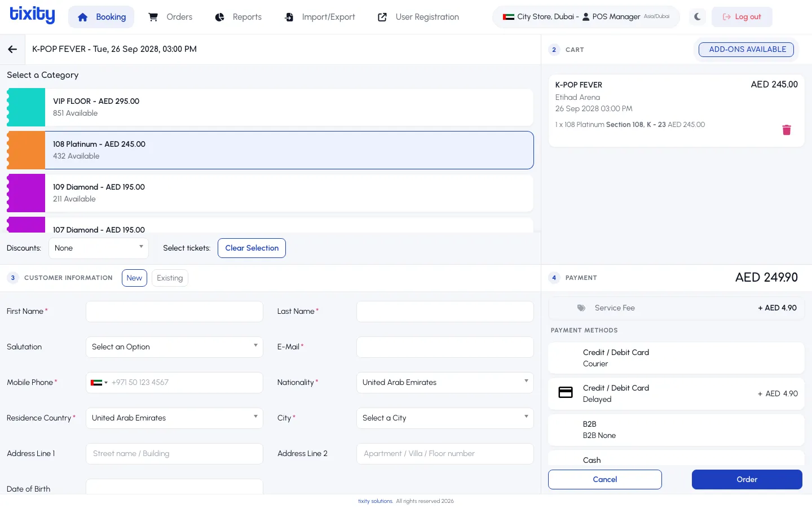Click ADD-ONS AVAILABLE button
The height and width of the screenshot is (508, 812).
(x=747, y=50)
